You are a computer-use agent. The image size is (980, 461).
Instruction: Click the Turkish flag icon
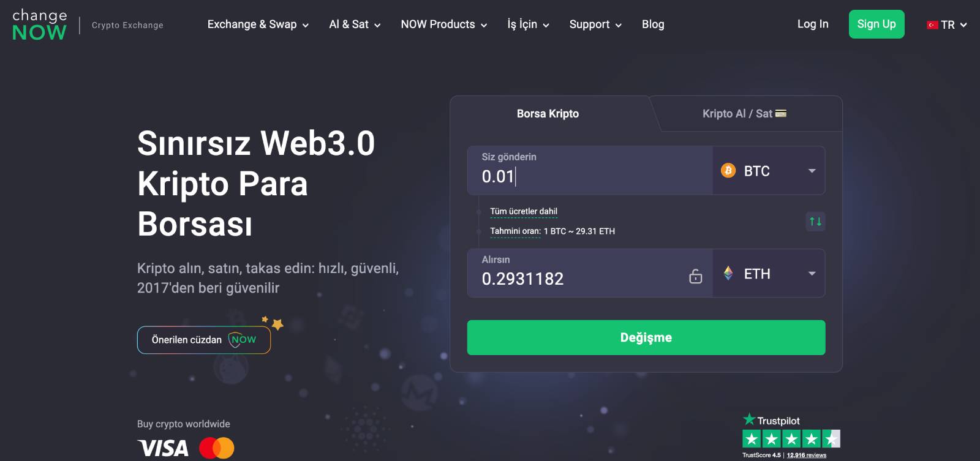[932, 25]
